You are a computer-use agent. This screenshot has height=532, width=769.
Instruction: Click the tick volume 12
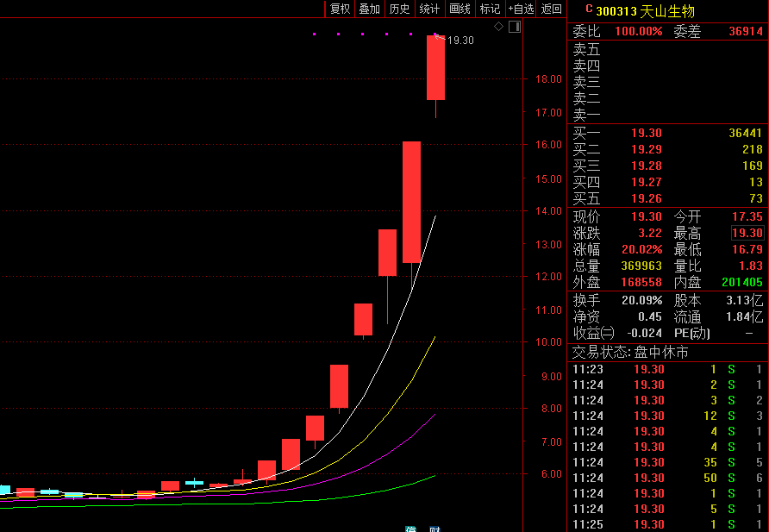710,416
